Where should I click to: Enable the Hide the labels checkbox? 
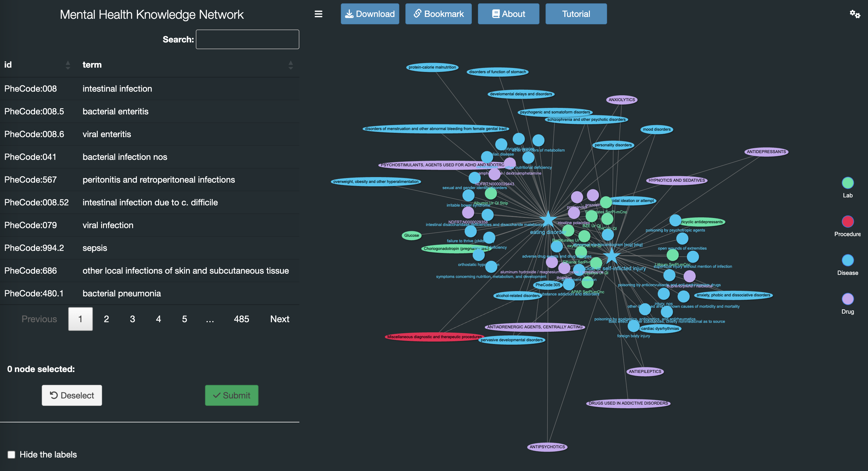pos(11,454)
